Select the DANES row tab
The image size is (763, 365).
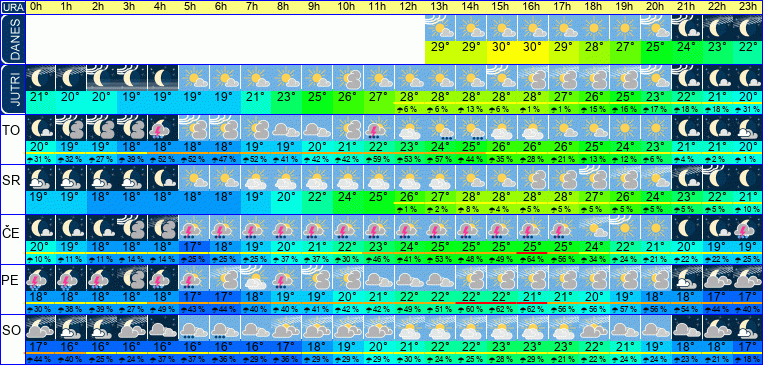click(12, 39)
